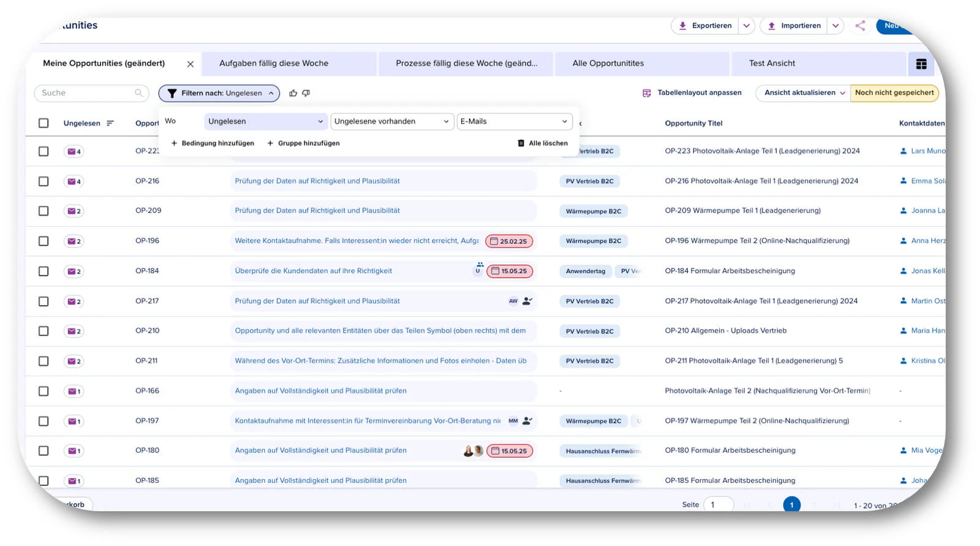
Task: Check the row checkbox for OP-216
Action: coord(43,181)
